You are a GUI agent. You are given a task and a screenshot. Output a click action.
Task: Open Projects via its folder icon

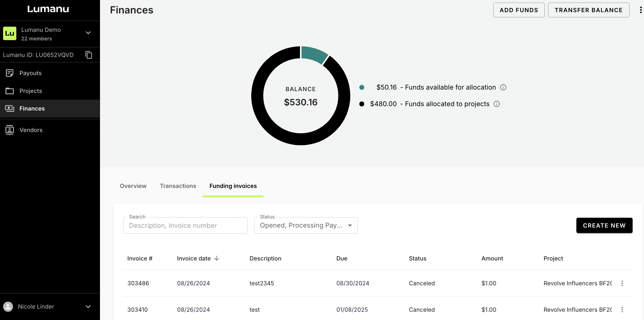pos(10,91)
